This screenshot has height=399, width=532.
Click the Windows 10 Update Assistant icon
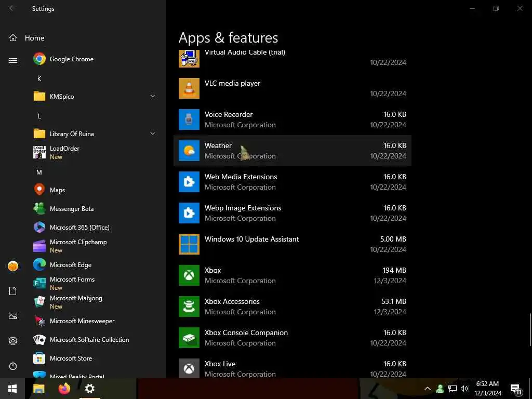click(x=189, y=244)
